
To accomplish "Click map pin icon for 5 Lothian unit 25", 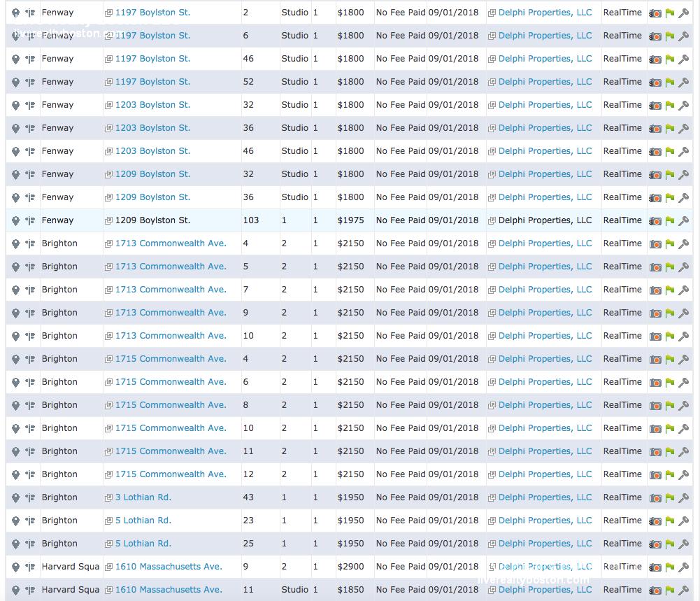I will 15,544.
